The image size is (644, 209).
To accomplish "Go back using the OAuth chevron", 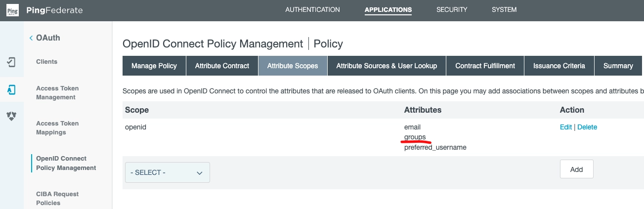I will (x=31, y=38).
